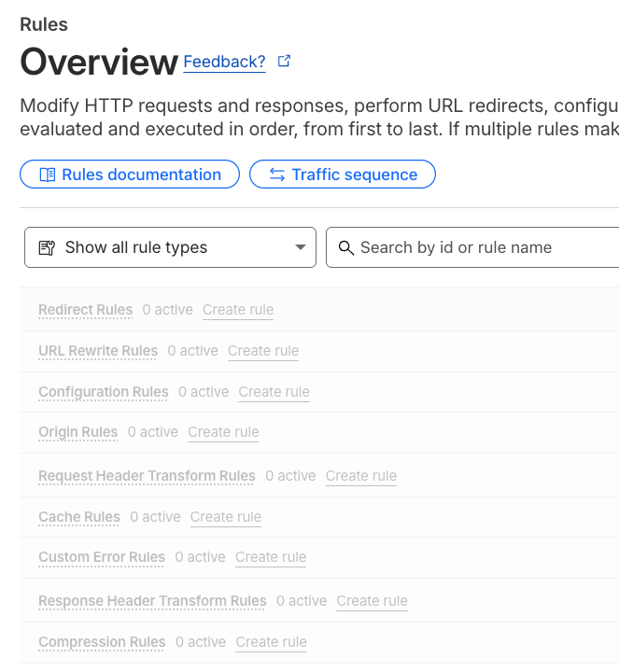Click the search magnifier icon
Viewport: 619px width, 672px height.
pyautogui.click(x=346, y=247)
